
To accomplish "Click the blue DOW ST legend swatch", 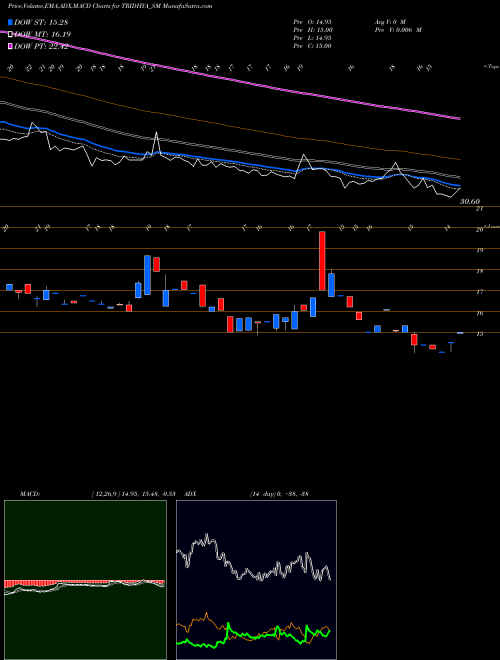I will click(11, 22).
